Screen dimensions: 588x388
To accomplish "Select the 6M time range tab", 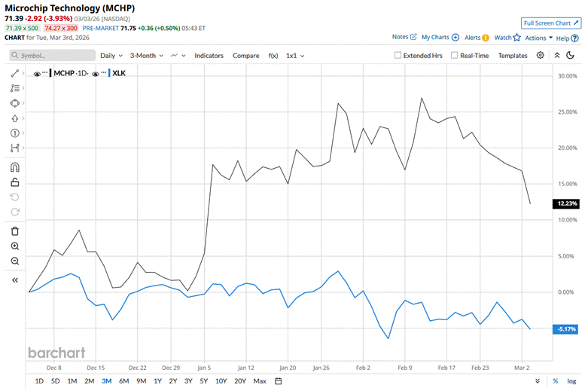I will (123, 381).
